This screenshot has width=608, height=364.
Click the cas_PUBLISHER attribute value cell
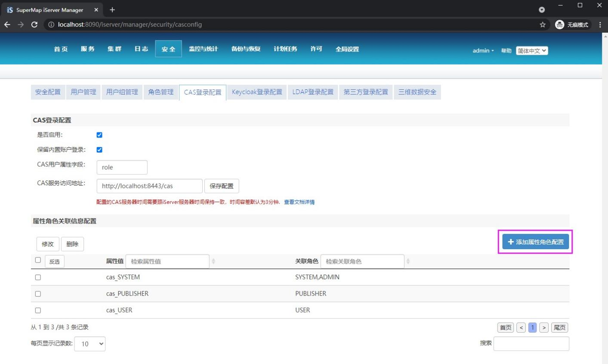127,294
